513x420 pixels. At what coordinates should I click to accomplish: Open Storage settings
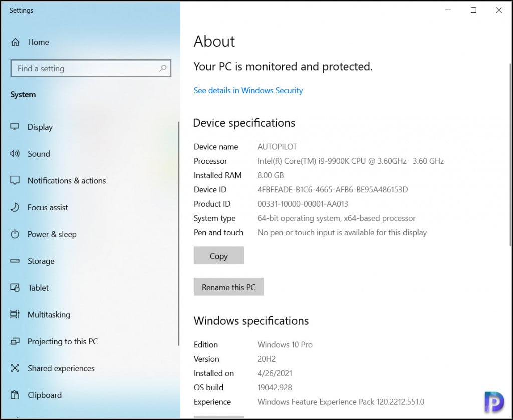(41, 261)
